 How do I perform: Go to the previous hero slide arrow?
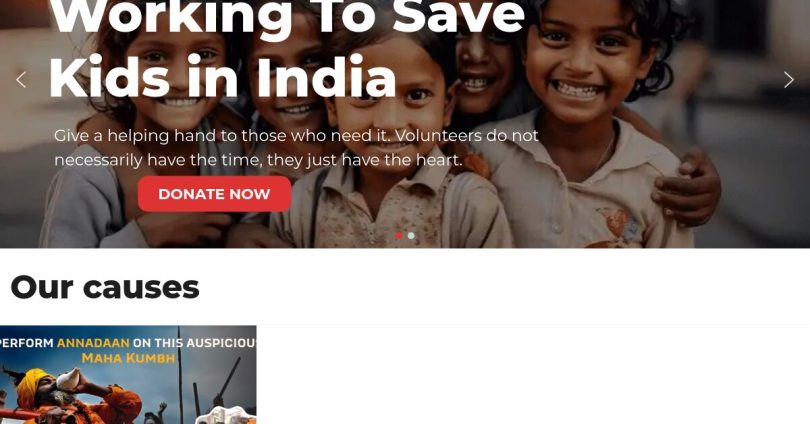point(21,80)
